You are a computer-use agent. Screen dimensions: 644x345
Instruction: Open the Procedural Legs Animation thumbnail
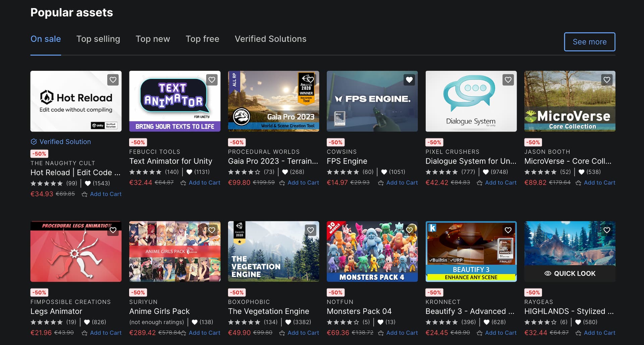76,251
